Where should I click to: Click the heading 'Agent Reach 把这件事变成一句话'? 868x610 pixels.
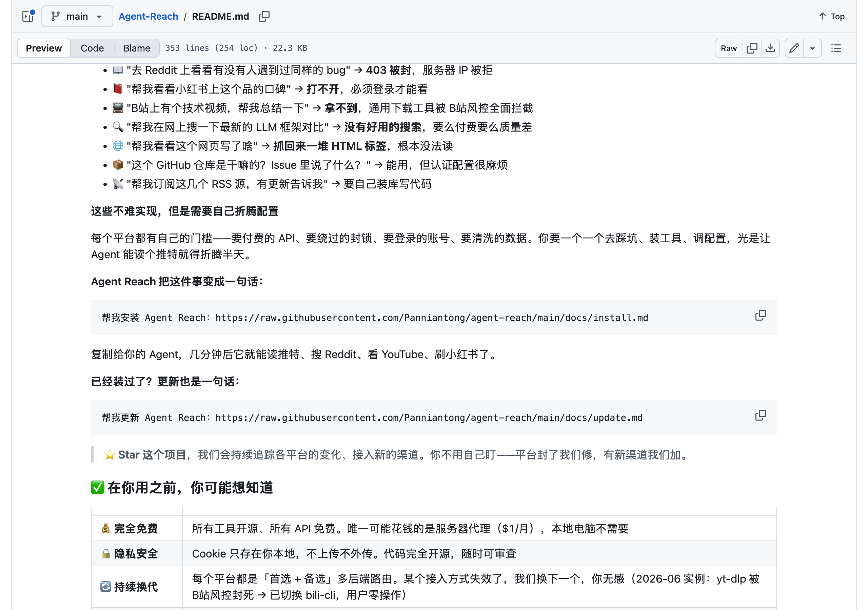177,282
